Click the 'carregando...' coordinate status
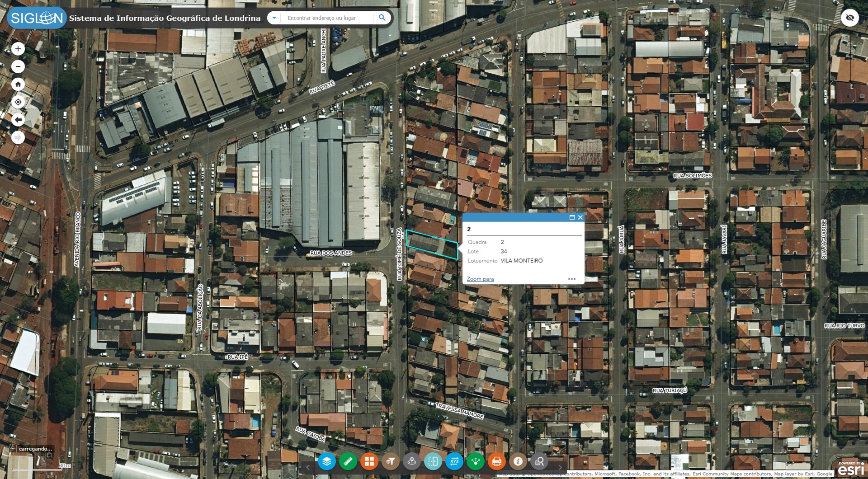This screenshot has width=868, height=479. click(35, 449)
